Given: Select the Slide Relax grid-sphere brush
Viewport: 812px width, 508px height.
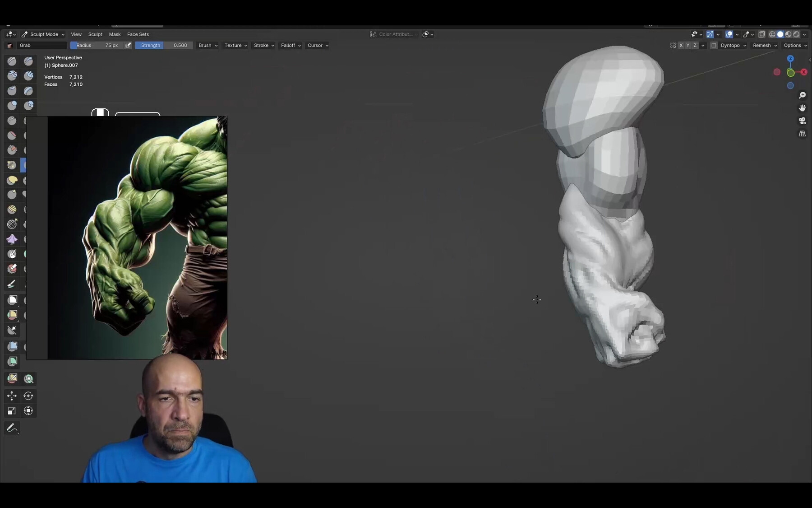Looking at the screenshot, I should 12,224.
